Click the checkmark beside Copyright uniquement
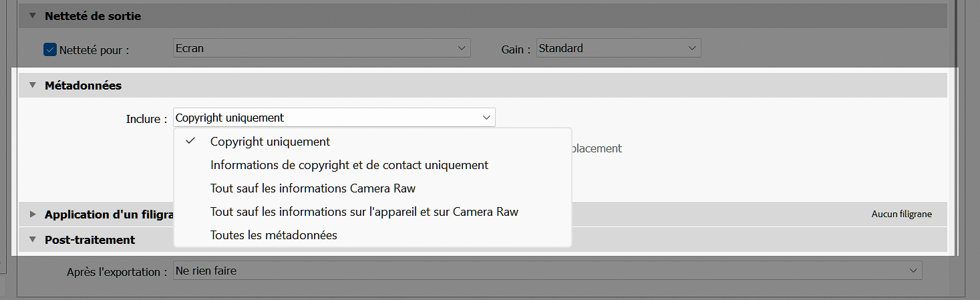The width and height of the screenshot is (980, 300). tap(190, 141)
